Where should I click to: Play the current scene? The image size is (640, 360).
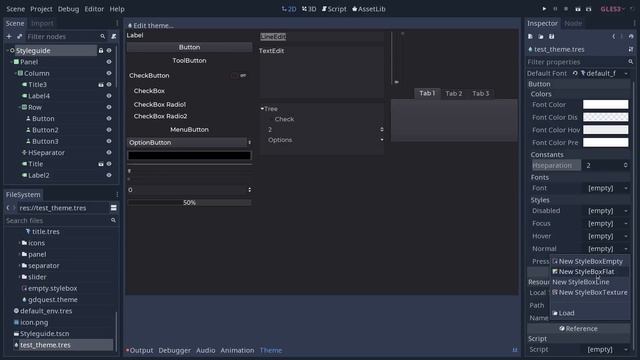tap(578, 9)
